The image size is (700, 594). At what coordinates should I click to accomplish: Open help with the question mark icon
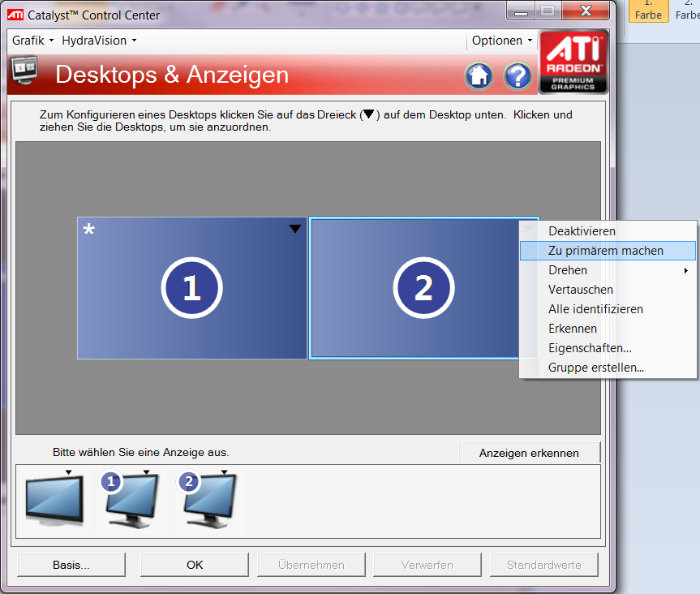pyautogui.click(x=517, y=75)
